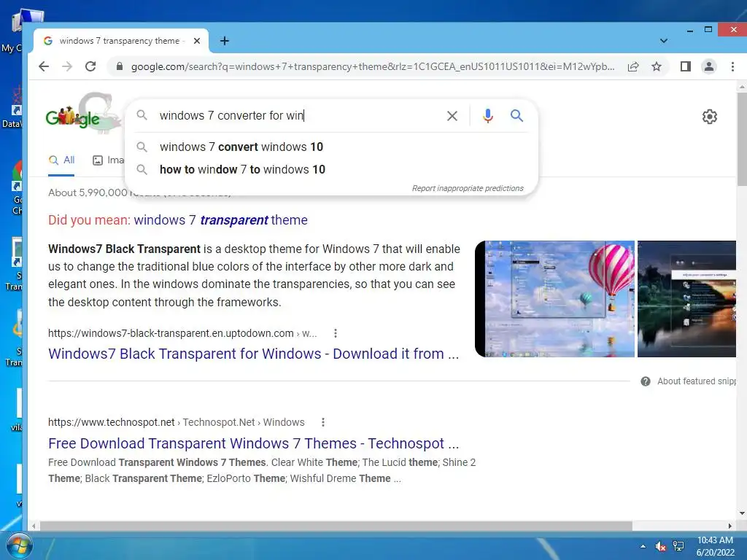Image resolution: width=747 pixels, height=560 pixels.
Task: Click Report inappropriate predictions
Action: click(x=468, y=189)
